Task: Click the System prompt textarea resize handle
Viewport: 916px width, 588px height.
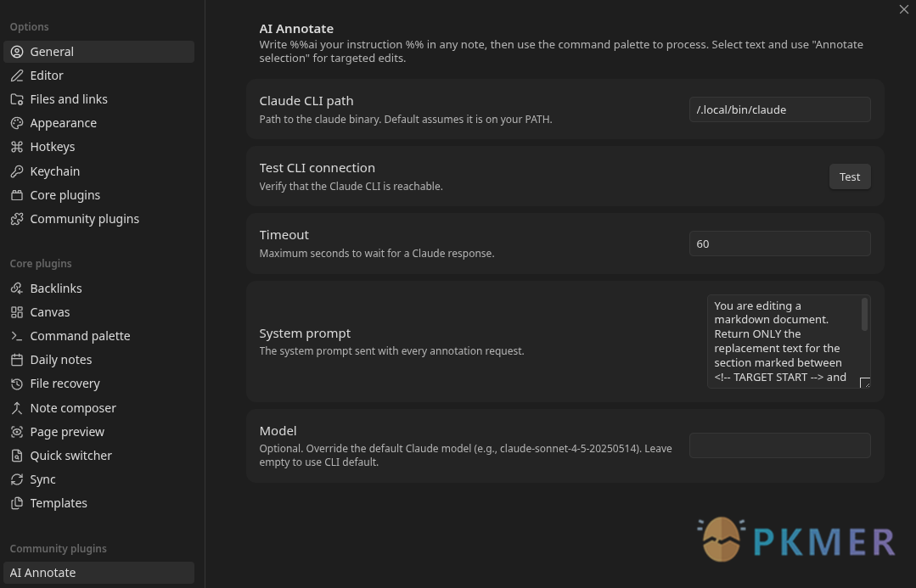Action: (865, 383)
